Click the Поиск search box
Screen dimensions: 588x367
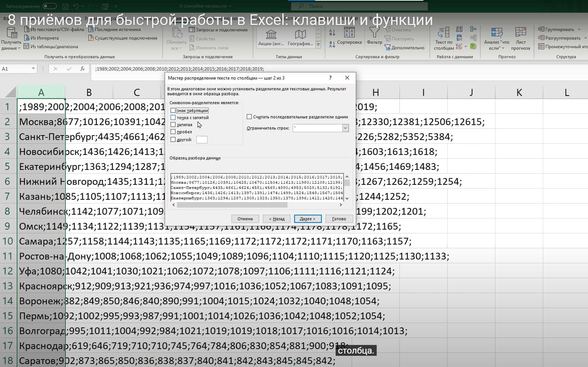coord(359,6)
